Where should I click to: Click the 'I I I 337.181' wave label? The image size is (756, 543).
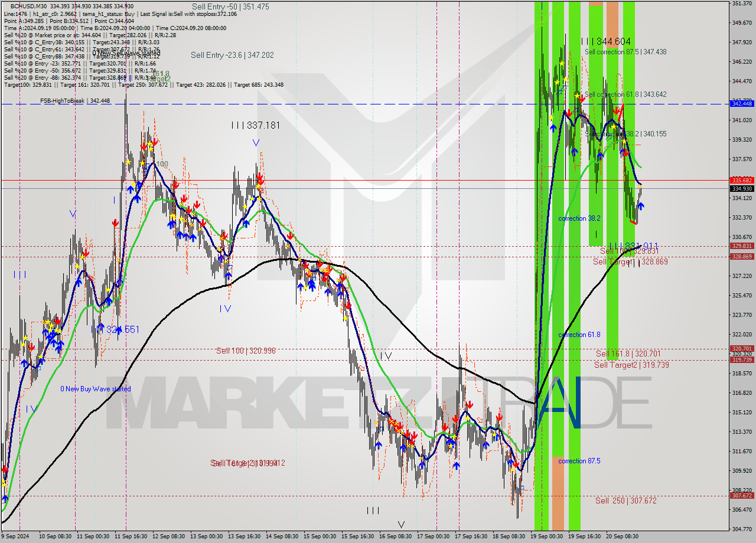(255, 125)
